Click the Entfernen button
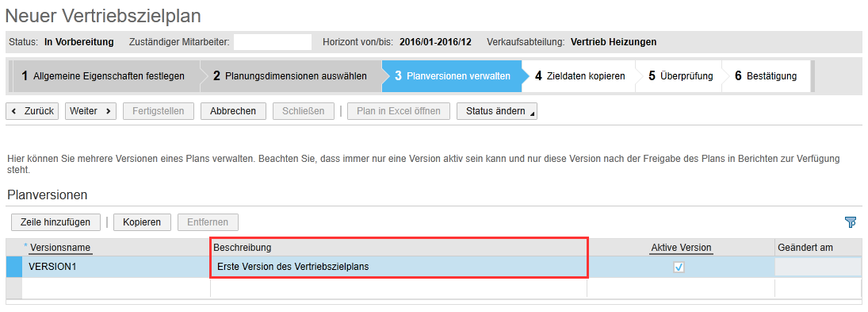The width and height of the screenshot is (868, 312). click(x=208, y=222)
